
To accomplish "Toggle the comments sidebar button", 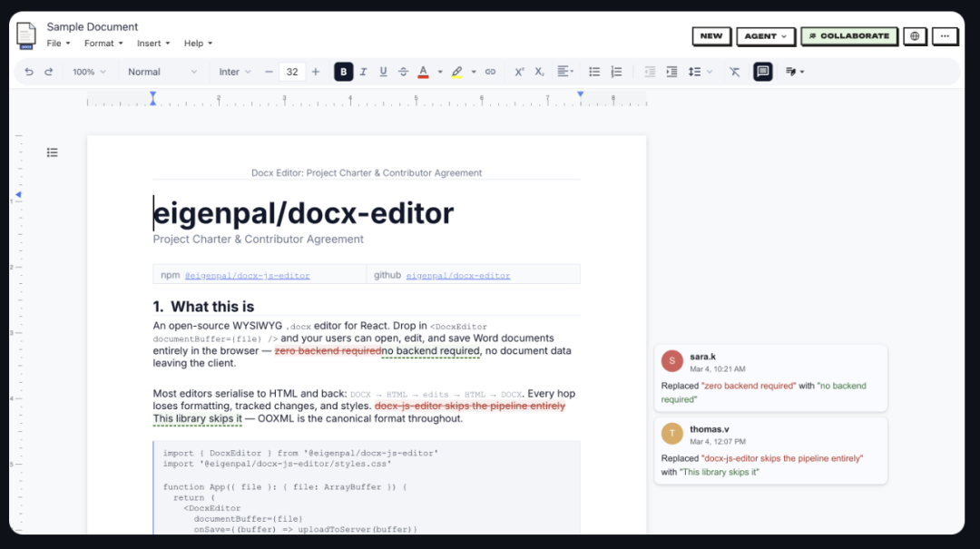I will pyautogui.click(x=762, y=72).
